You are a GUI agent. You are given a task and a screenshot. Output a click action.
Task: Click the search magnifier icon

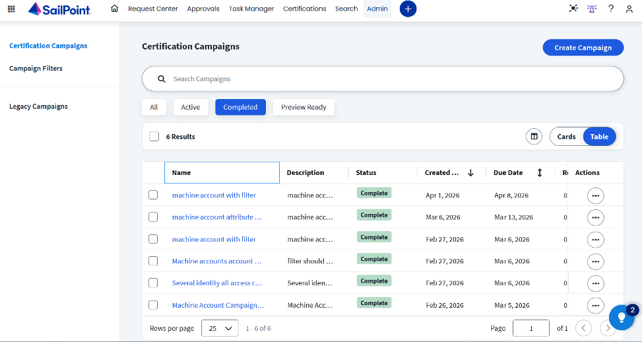[x=162, y=79]
